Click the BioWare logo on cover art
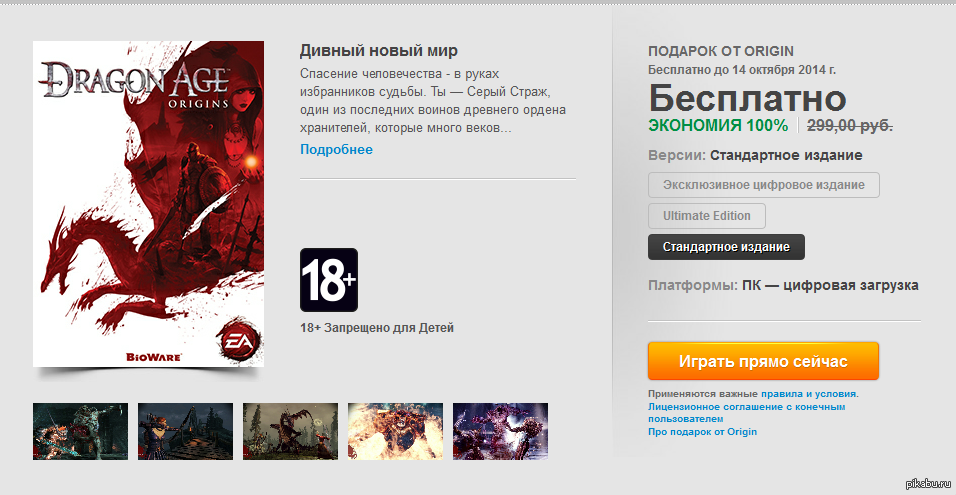Image resolution: width=956 pixels, height=495 pixels. [x=153, y=357]
